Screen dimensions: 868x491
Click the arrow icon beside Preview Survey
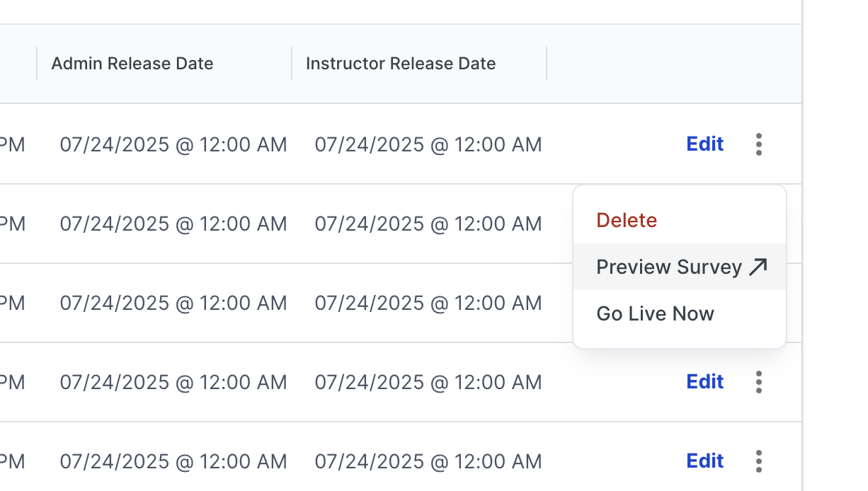click(758, 267)
